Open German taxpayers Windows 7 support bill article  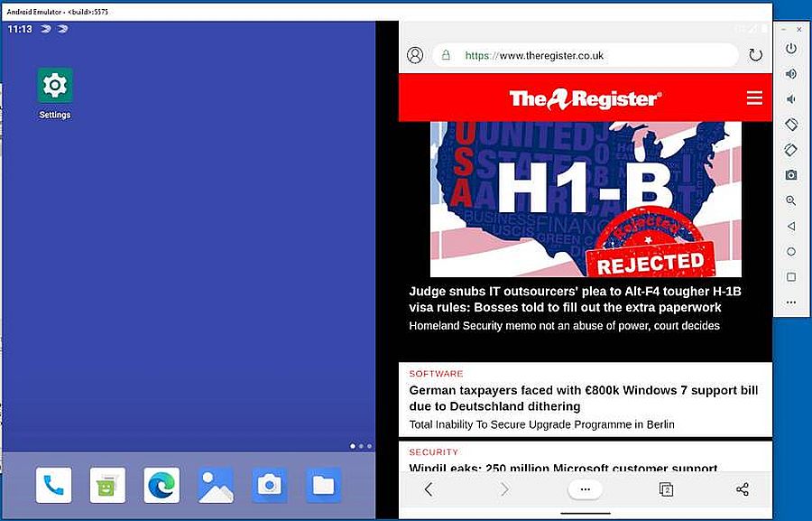pos(584,398)
